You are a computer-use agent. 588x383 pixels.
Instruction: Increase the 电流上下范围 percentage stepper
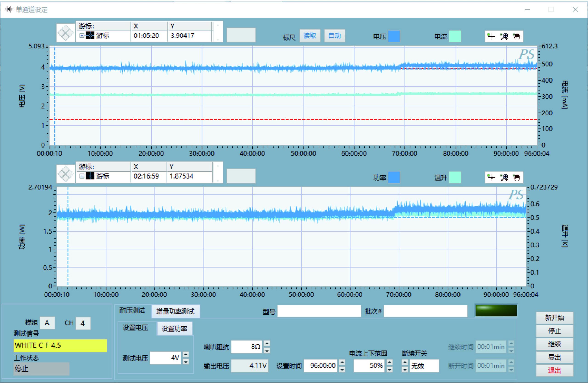point(389,363)
